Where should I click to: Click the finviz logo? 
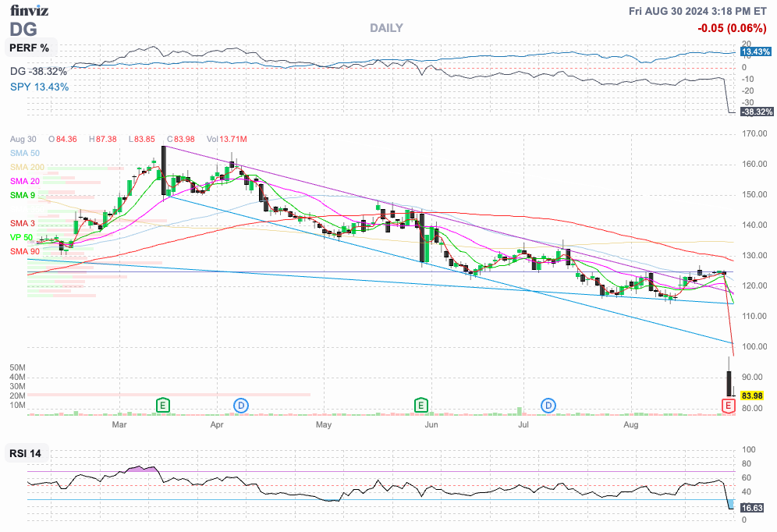tap(29, 10)
